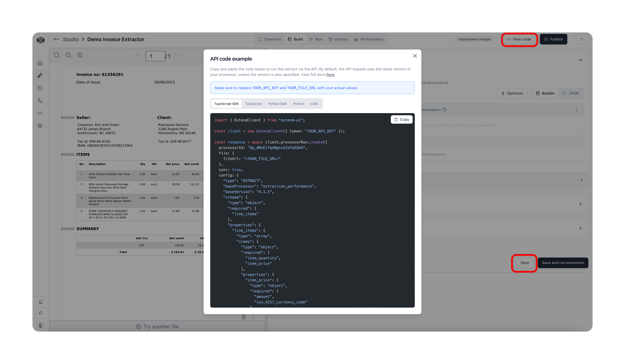Activate the document search magnifier icon
This screenshot has height=364, width=625.
tap(57, 55)
